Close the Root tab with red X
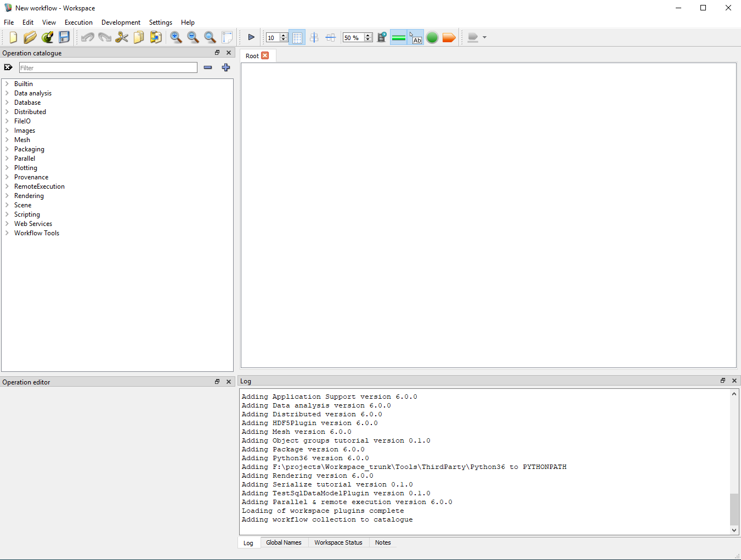Screen dimensions: 741x560 [265, 55]
